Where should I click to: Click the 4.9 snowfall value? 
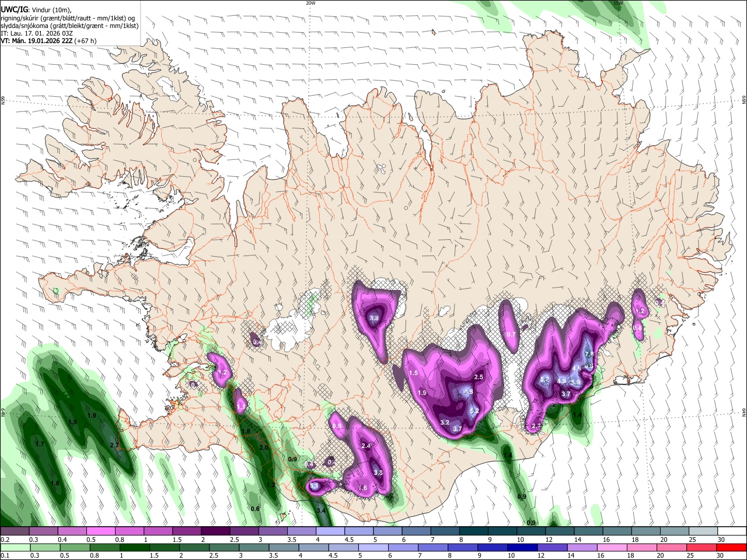click(x=562, y=380)
